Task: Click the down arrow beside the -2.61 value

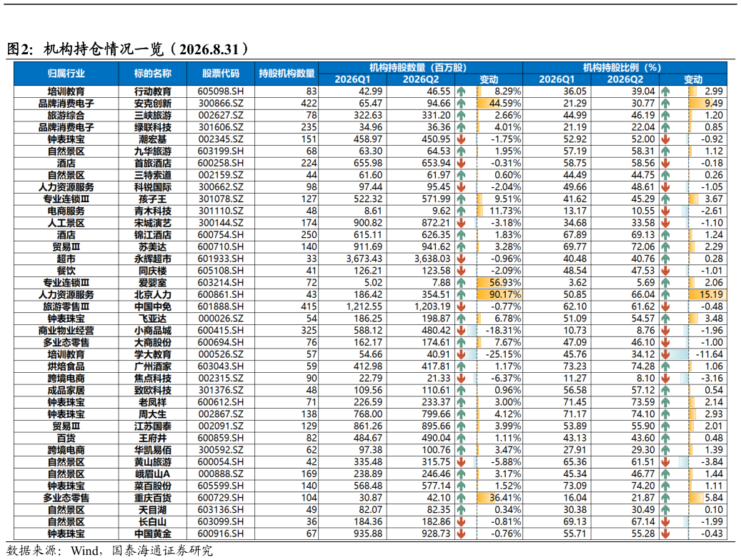Action: click(665, 211)
